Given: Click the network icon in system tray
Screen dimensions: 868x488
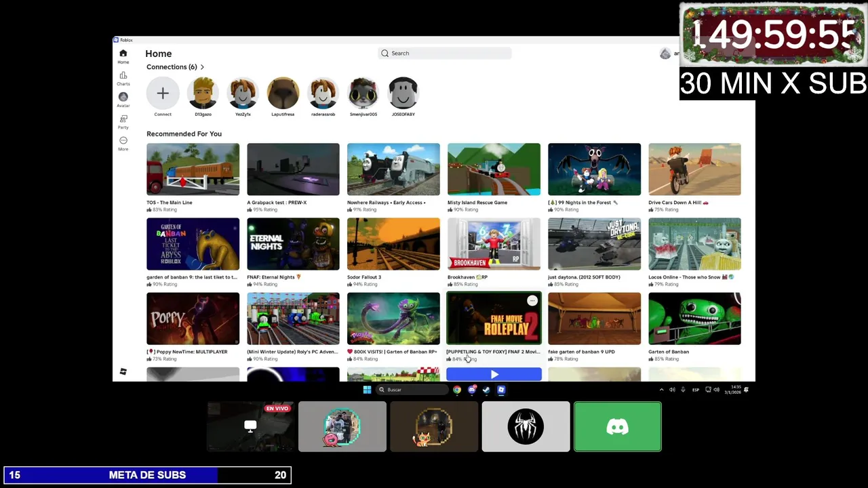Looking at the screenshot, I should point(708,390).
